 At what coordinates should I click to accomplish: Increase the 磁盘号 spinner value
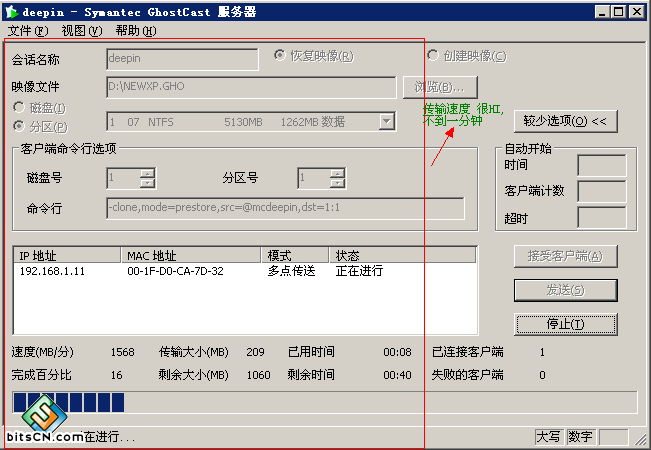point(147,173)
